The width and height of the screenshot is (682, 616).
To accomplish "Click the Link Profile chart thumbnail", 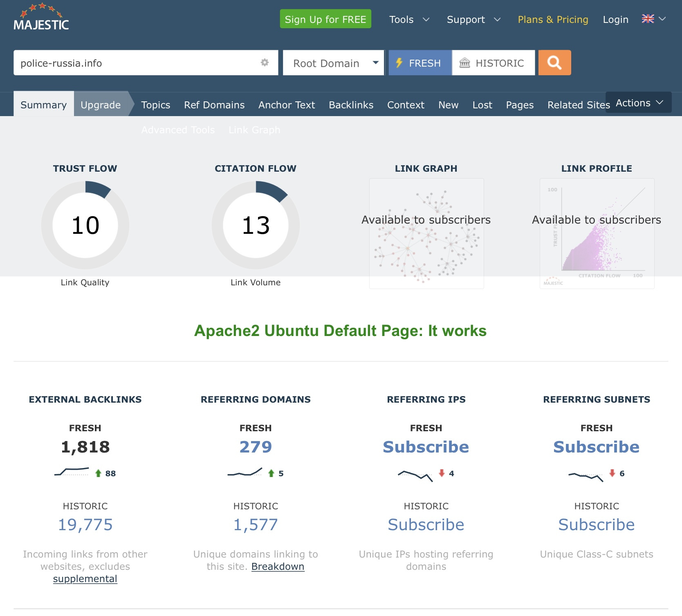I will [597, 233].
